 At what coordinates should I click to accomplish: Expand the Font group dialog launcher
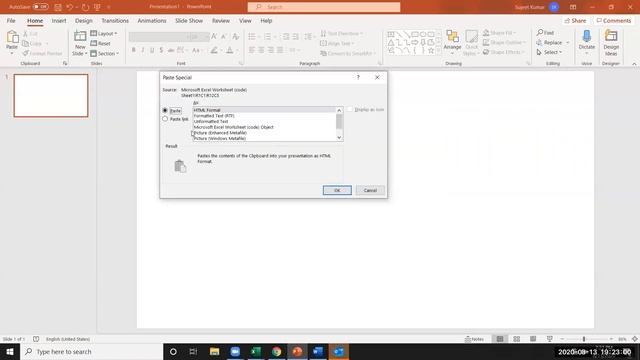(241, 63)
